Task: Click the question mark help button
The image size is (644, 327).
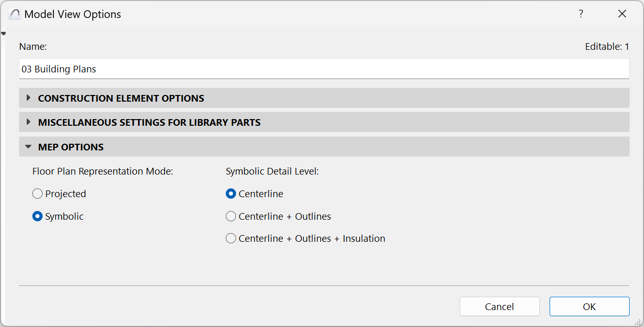Action: click(581, 14)
